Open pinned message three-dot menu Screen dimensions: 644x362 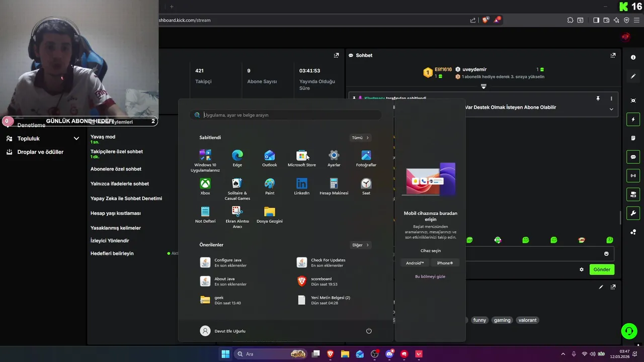pyautogui.click(x=611, y=99)
